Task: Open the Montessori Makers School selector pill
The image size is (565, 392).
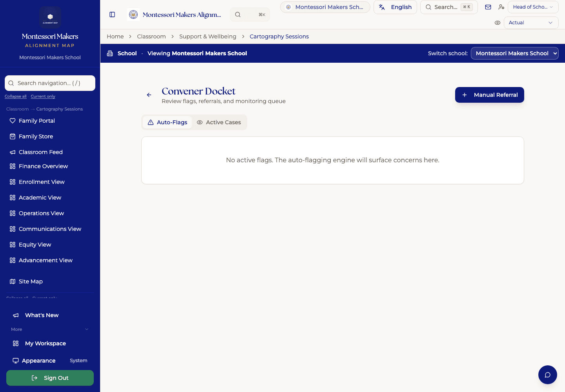Action: [325, 7]
